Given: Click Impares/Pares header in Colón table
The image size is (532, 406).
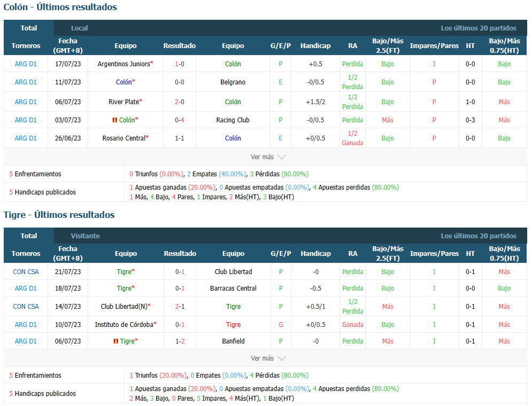Looking at the screenshot, I should coord(434,45).
